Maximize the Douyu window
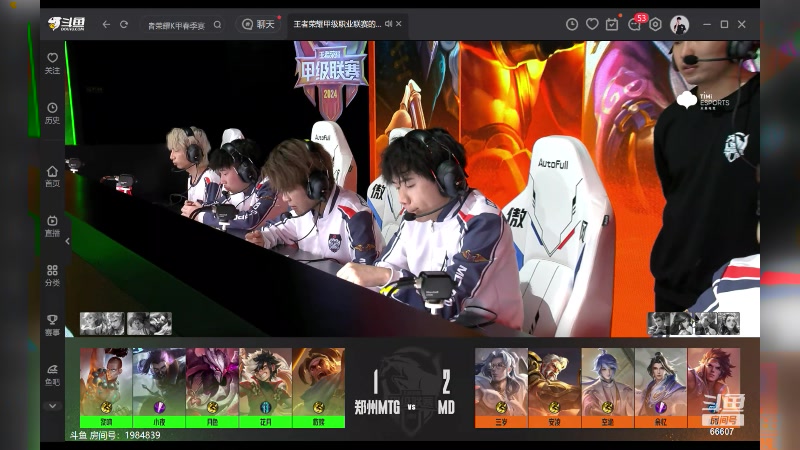 [x=724, y=24]
